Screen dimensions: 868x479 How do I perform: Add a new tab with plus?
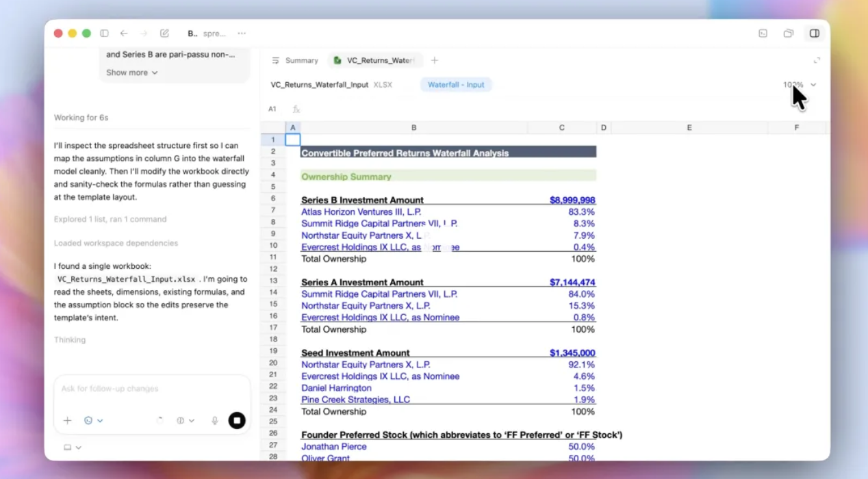(434, 60)
